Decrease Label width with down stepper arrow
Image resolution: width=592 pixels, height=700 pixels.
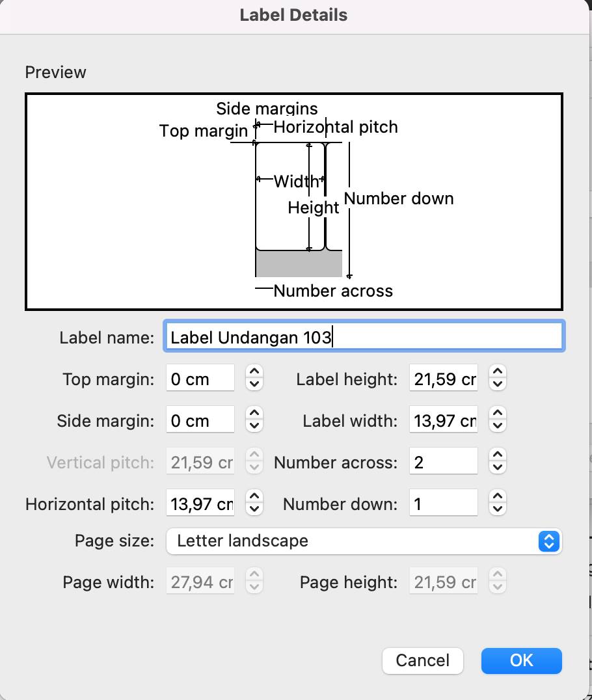(498, 425)
